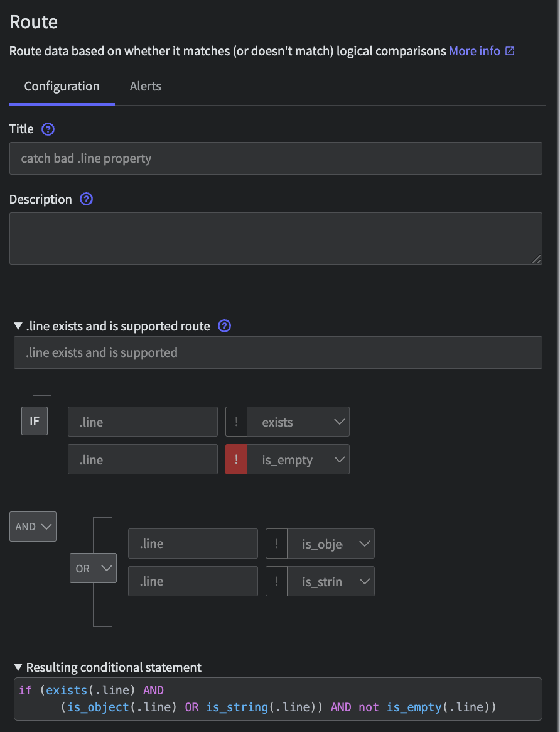
Task: Focus the Title input field
Action: pyautogui.click(x=276, y=158)
